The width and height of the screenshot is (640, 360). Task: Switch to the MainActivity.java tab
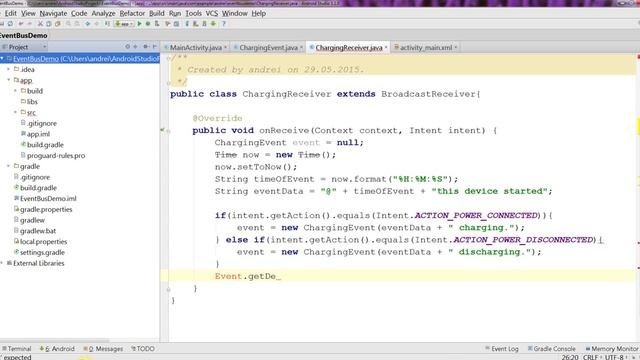[196, 48]
